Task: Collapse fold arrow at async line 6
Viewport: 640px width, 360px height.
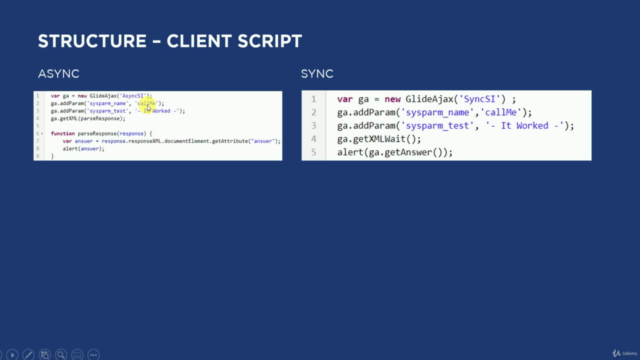Action: tap(42, 134)
